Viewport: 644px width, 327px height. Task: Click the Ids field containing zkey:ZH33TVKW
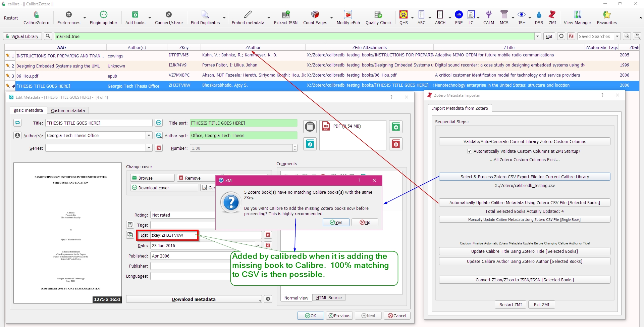pos(206,235)
